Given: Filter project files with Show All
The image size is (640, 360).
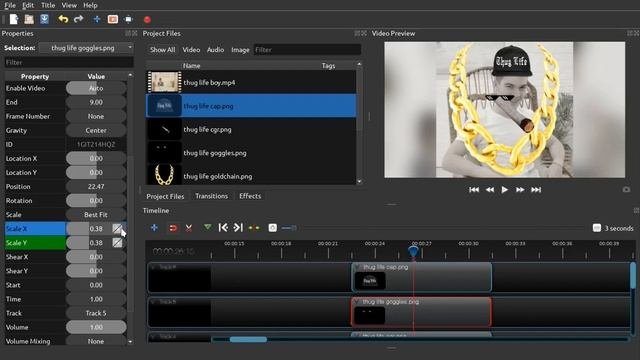Looking at the screenshot, I should (162, 50).
